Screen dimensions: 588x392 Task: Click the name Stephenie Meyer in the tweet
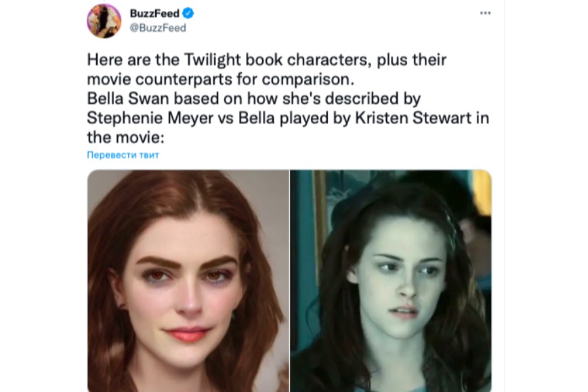click(x=150, y=118)
